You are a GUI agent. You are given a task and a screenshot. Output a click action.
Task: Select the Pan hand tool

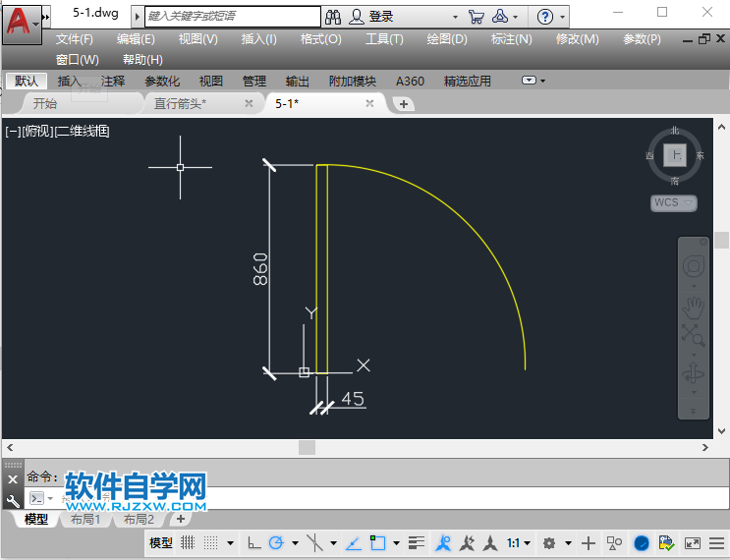pyautogui.click(x=694, y=307)
